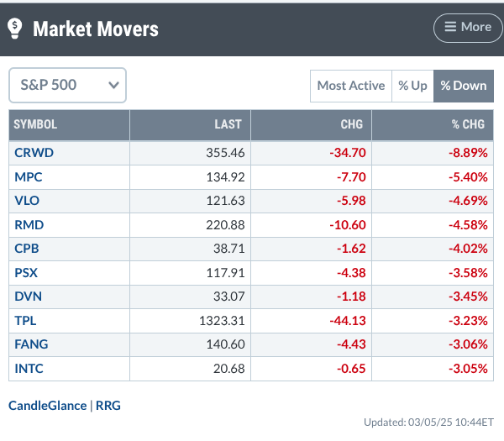Click MPC last price 134.92
The image size is (504, 441).
click(225, 177)
